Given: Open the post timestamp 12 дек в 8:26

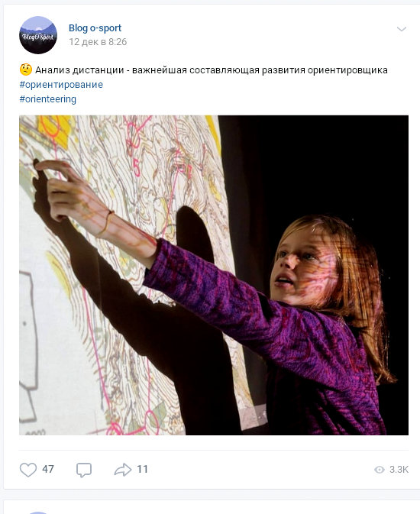Looking at the screenshot, I should pyautogui.click(x=98, y=42).
